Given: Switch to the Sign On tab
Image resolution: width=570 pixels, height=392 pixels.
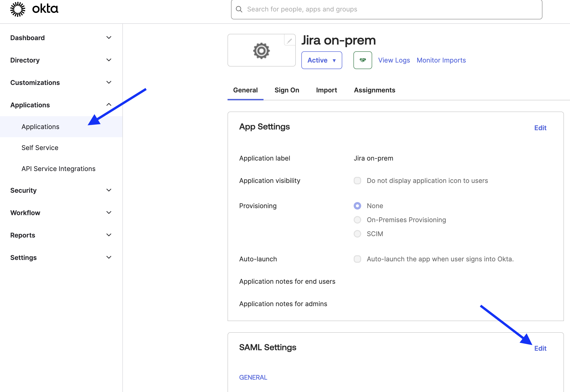Looking at the screenshot, I should coord(286,90).
